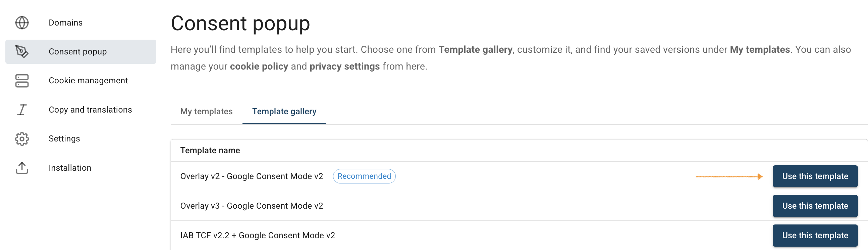Open the Cookie management page from the sidebar
The height and width of the screenshot is (250, 868).
(x=88, y=81)
